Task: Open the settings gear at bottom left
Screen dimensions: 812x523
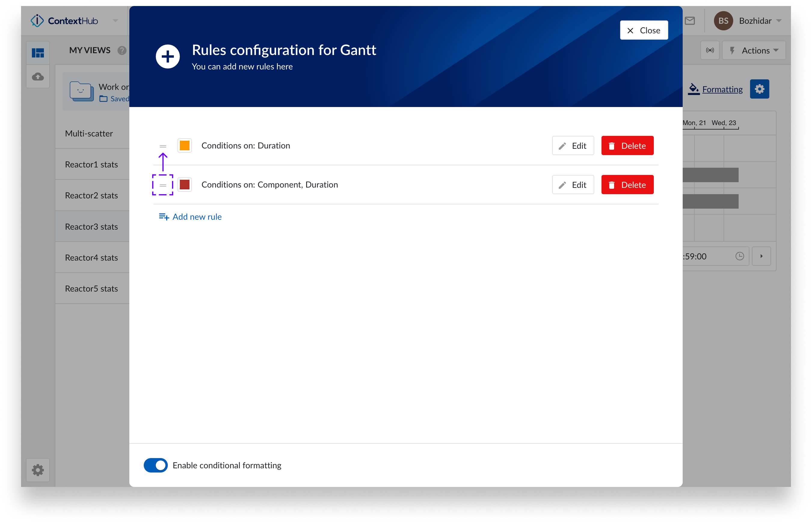Action: coord(38,470)
